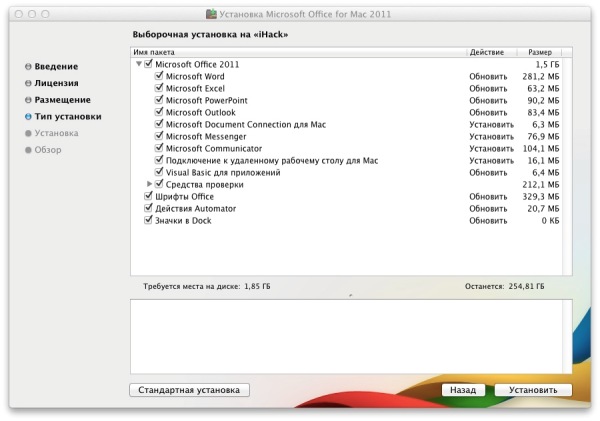Select the Шрифты Office row label

(x=184, y=196)
